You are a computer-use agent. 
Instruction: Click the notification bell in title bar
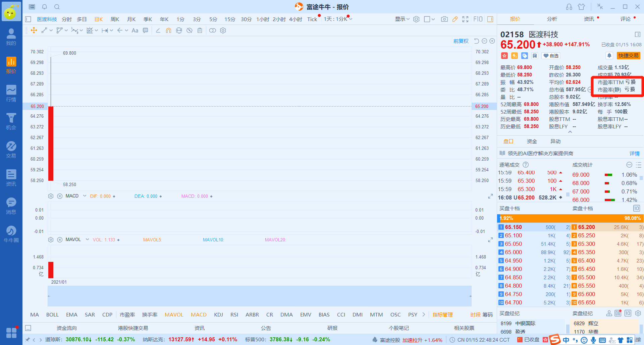click(x=44, y=7)
